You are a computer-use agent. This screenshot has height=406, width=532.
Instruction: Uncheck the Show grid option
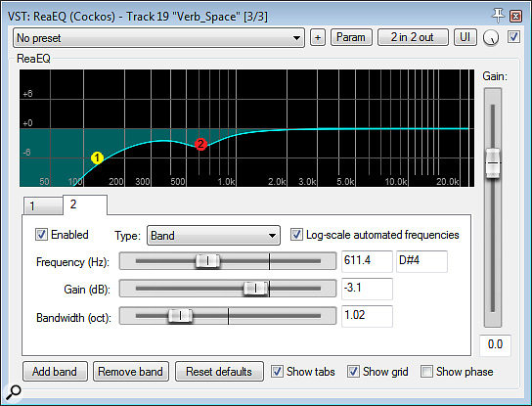pyautogui.click(x=353, y=372)
